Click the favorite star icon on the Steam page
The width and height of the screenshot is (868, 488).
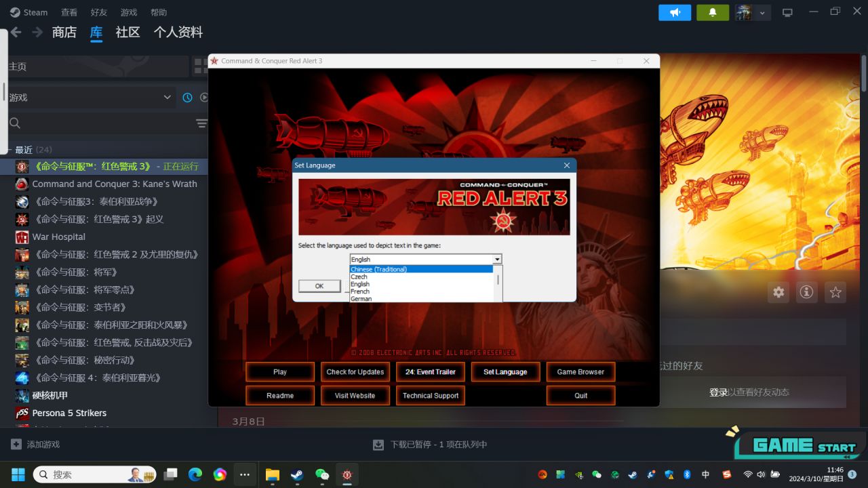835,292
